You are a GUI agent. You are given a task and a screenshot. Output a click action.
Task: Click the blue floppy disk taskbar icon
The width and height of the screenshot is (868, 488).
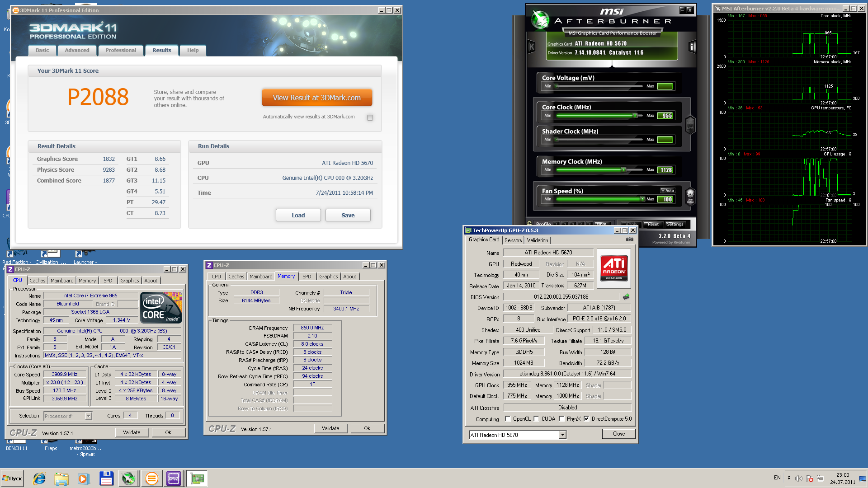point(106,479)
